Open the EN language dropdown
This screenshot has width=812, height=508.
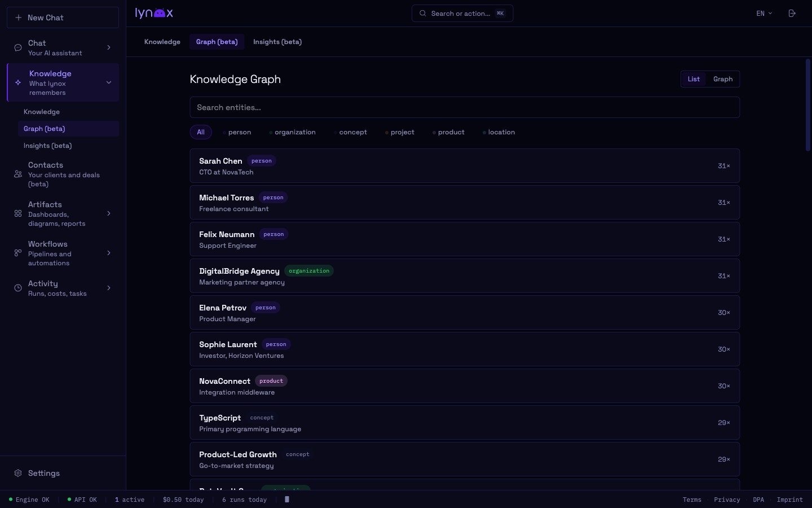coord(764,14)
